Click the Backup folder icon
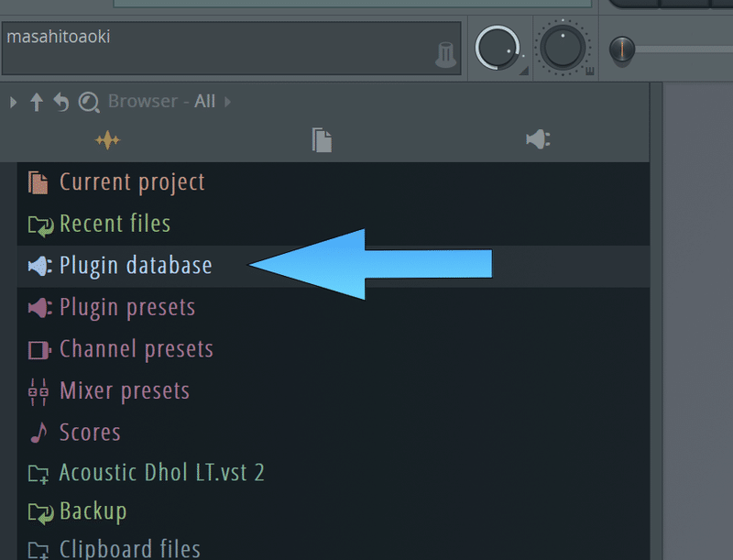This screenshot has height=560, width=733. pyautogui.click(x=40, y=513)
